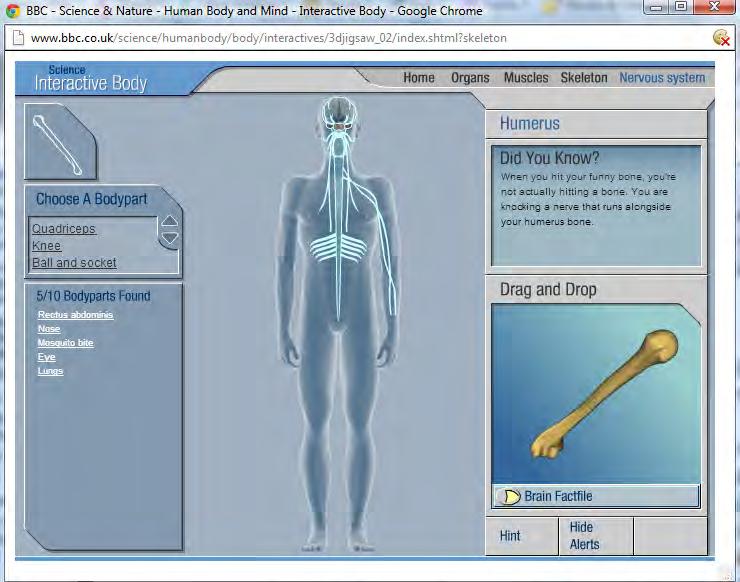Click the Did You Know heading
This screenshot has width=740, height=582.
pos(549,158)
